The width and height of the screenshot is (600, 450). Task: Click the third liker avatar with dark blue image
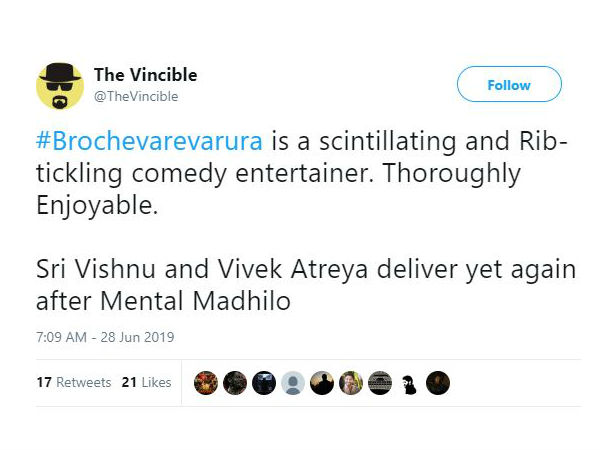263,383
